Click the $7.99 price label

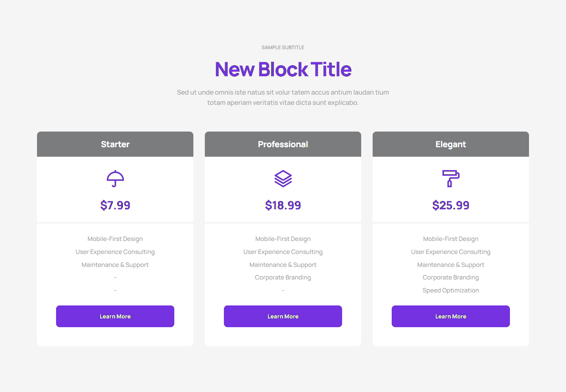click(x=115, y=205)
